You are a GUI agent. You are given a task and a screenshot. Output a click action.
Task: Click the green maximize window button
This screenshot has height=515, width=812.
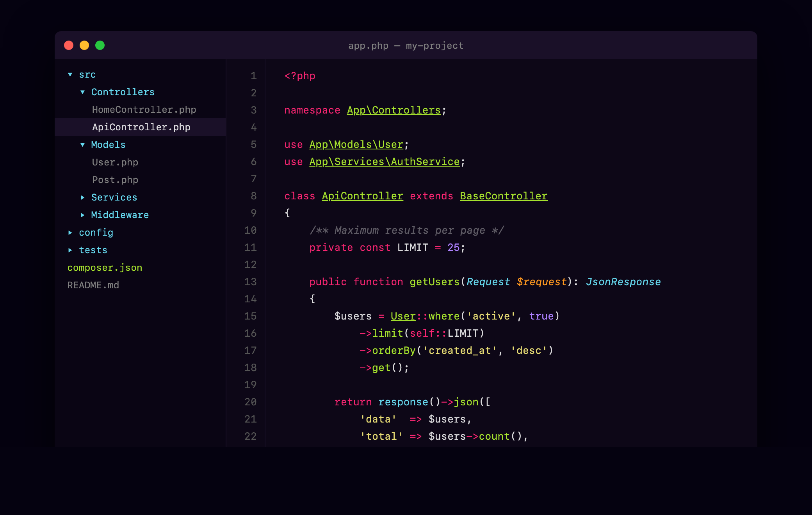pyautogui.click(x=100, y=45)
